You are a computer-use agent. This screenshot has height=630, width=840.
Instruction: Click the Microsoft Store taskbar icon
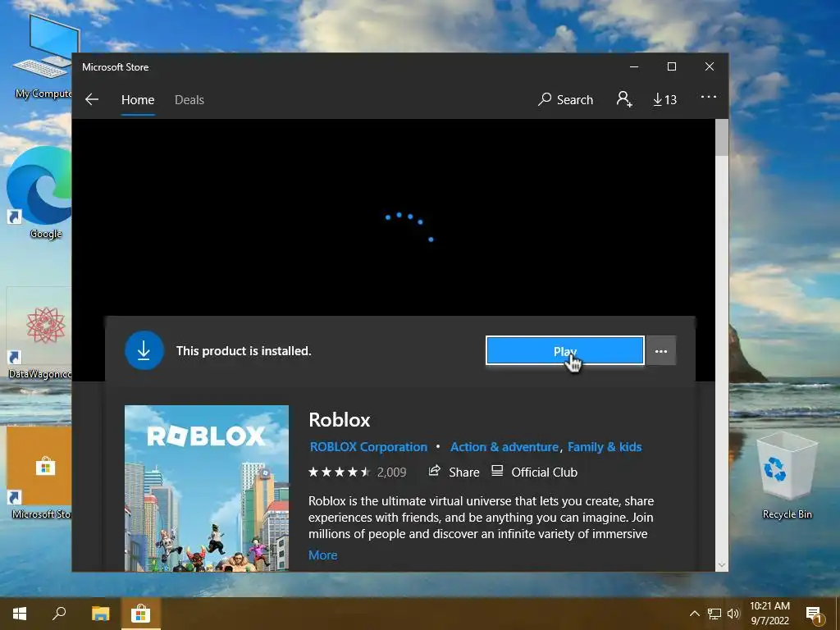coord(140,614)
